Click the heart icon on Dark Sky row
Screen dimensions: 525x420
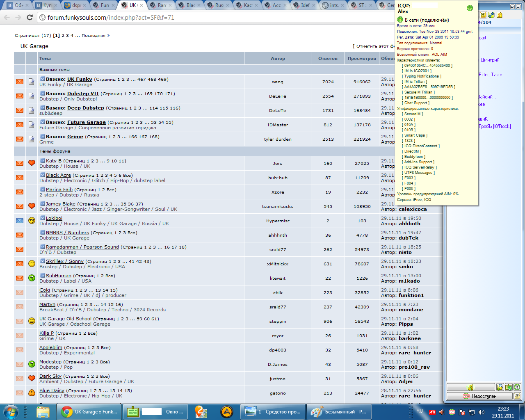[x=32, y=378]
